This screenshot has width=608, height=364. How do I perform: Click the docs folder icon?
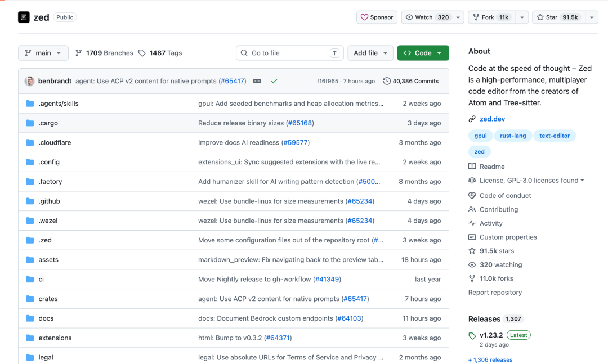pos(30,318)
